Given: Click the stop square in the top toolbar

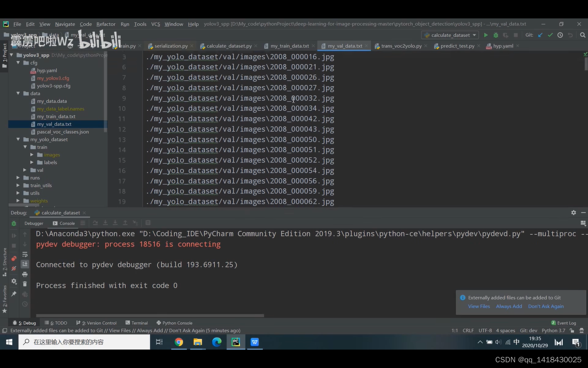Looking at the screenshot, I should (x=516, y=35).
